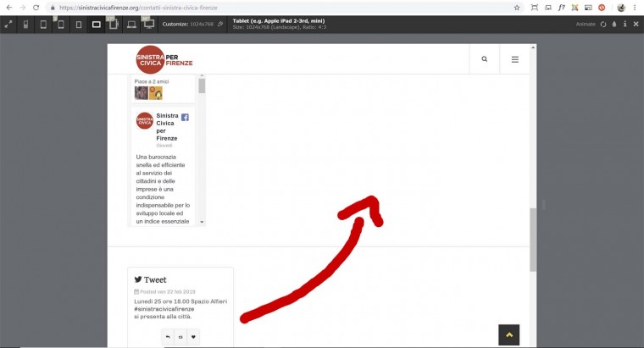Open the WhatFont 'f?' extension
This screenshot has height=348, width=644.
point(562,8)
